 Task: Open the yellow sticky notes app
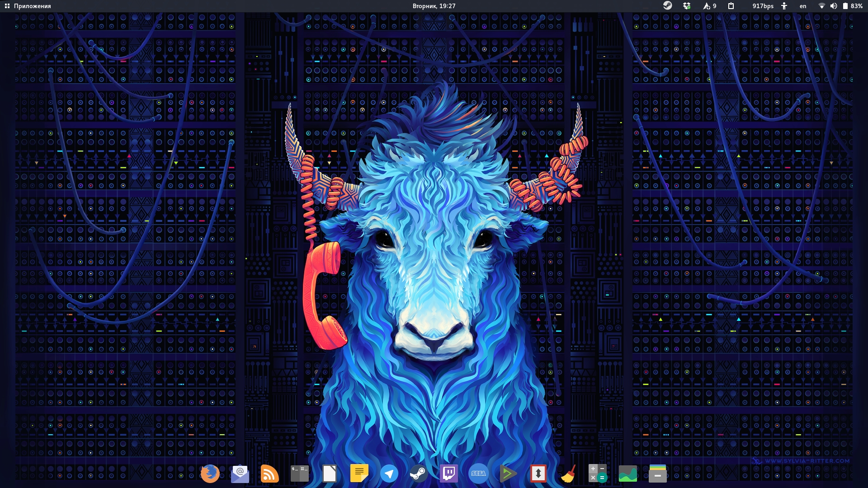click(x=359, y=474)
